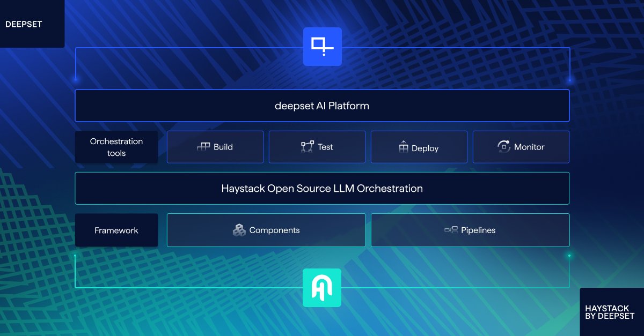The height and width of the screenshot is (336, 644).
Task: Click the Orchestration tools label
Action: (116, 146)
